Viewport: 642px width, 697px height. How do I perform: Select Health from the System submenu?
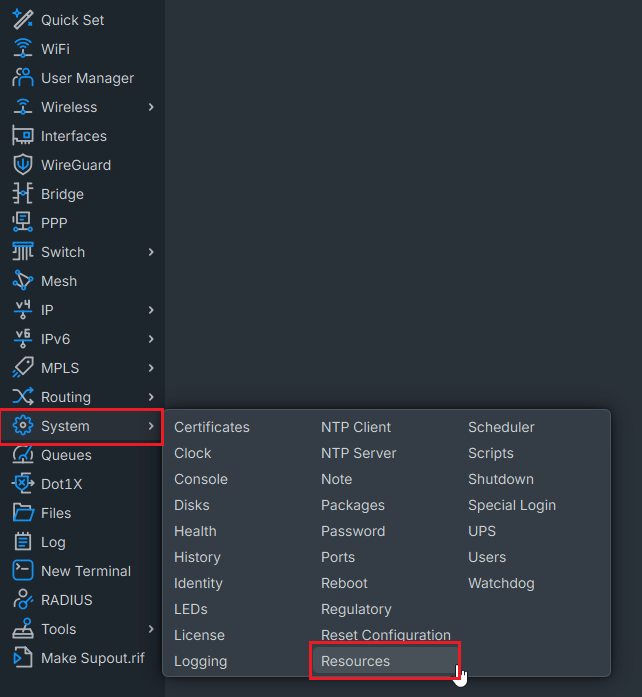[195, 531]
